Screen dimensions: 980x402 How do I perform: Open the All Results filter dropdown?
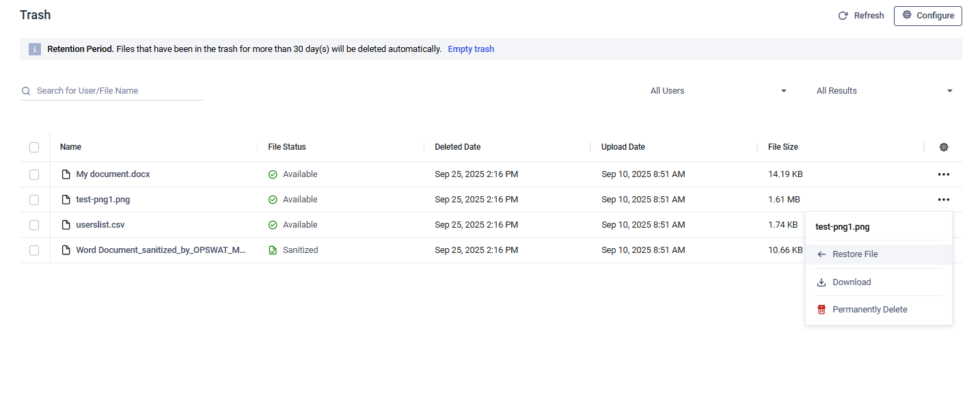click(x=884, y=91)
